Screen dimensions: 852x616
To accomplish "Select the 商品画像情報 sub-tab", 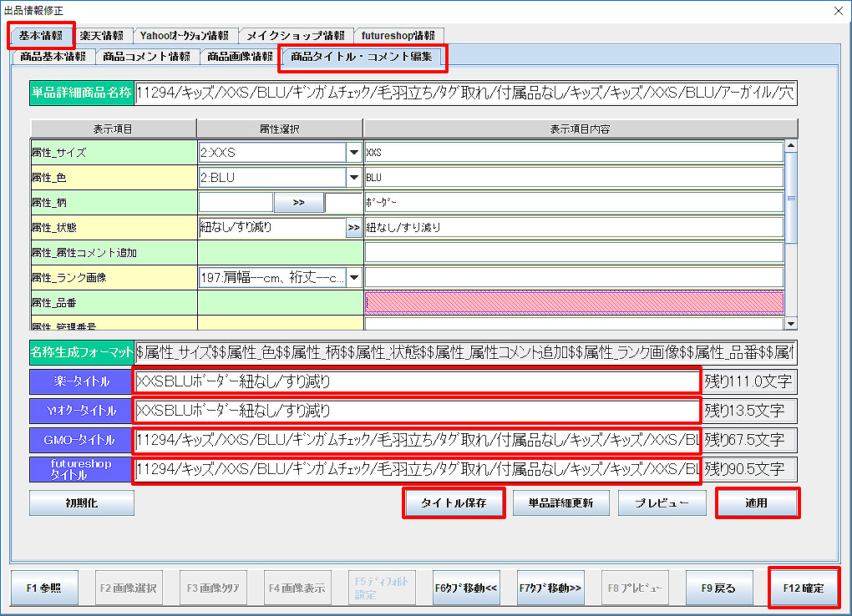I will (x=240, y=57).
